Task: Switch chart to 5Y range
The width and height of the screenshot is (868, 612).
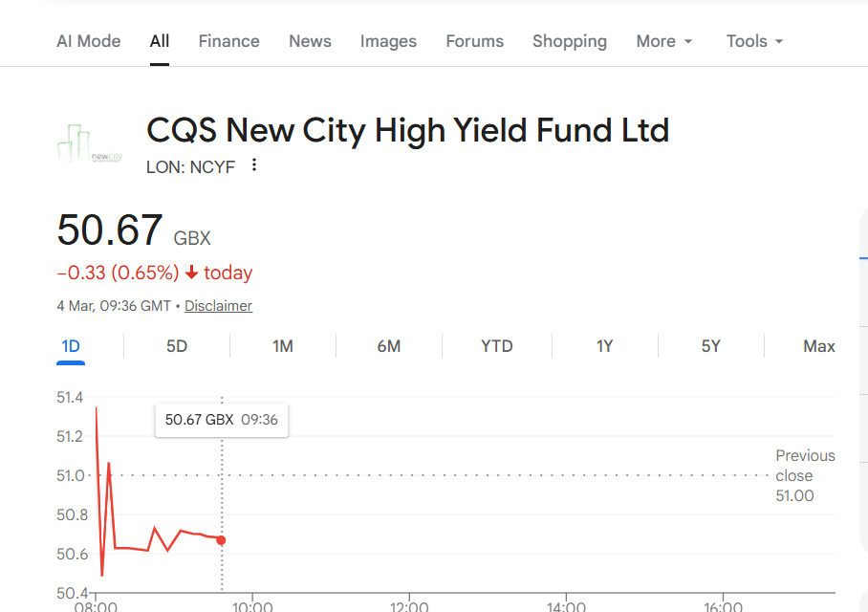Action: click(x=710, y=346)
